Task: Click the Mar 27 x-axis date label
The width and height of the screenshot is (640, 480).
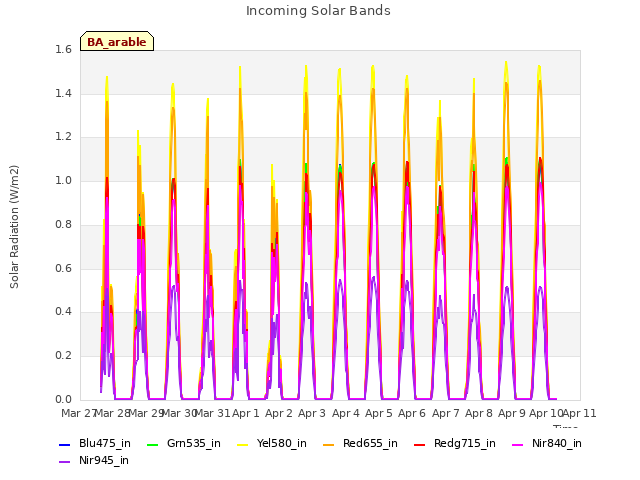Action: (x=78, y=413)
